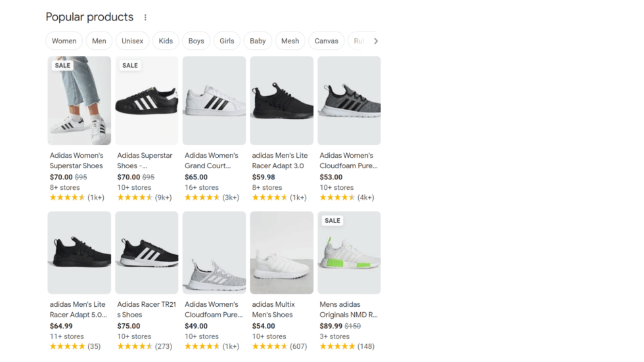
Task: Open adidas Men's Lite Racer Adapt 3.0 image
Action: point(282,101)
